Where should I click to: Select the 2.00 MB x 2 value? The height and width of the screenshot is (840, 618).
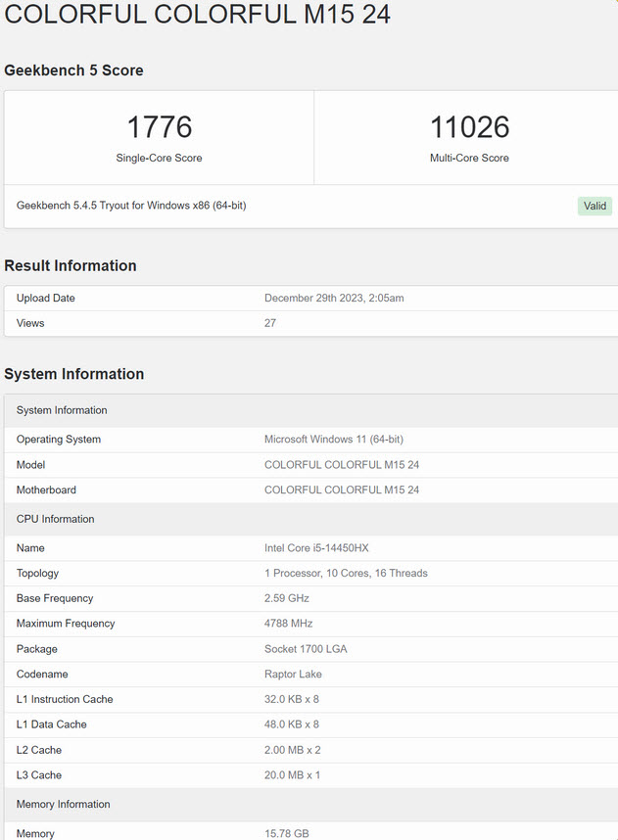pos(293,751)
